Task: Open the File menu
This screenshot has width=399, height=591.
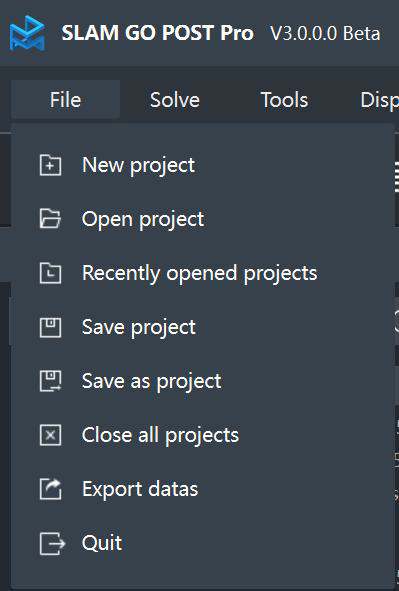Action: 66,100
